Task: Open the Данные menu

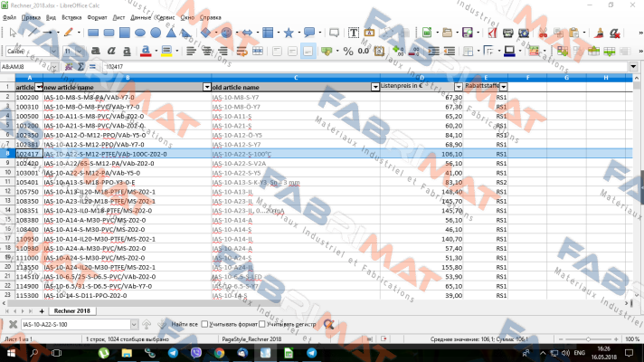Action: coord(140,18)
